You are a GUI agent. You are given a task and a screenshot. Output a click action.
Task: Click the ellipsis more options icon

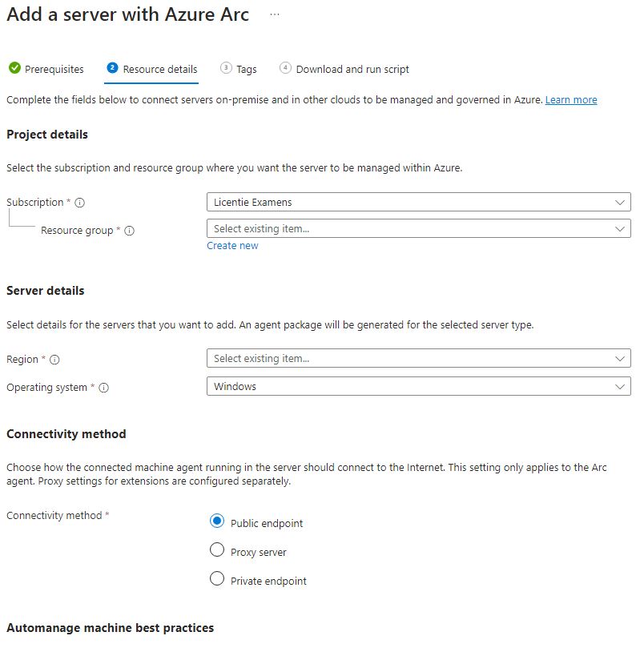tap(275, 15)
